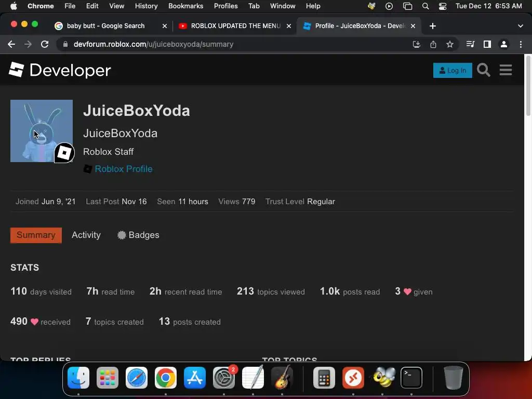This screenshot has width=532, height=399.
Task: Open Terminal from the Dock
Action: [x=411, y=377]
